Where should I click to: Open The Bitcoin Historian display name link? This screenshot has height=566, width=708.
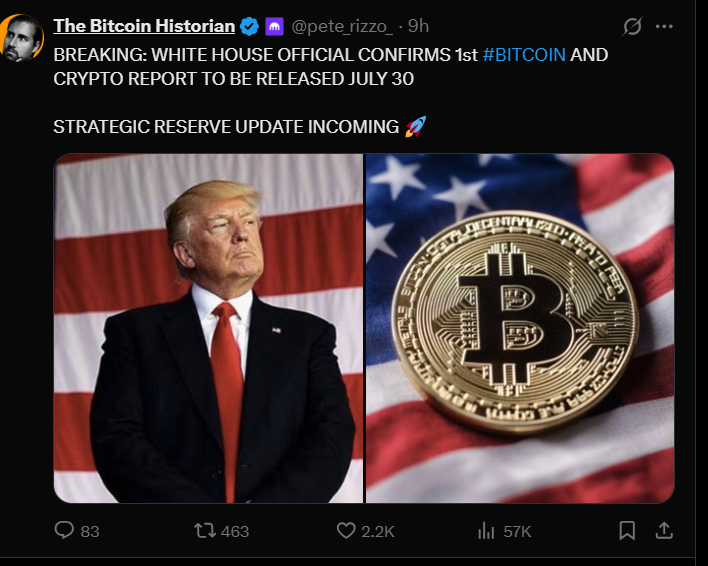(144, 26)
